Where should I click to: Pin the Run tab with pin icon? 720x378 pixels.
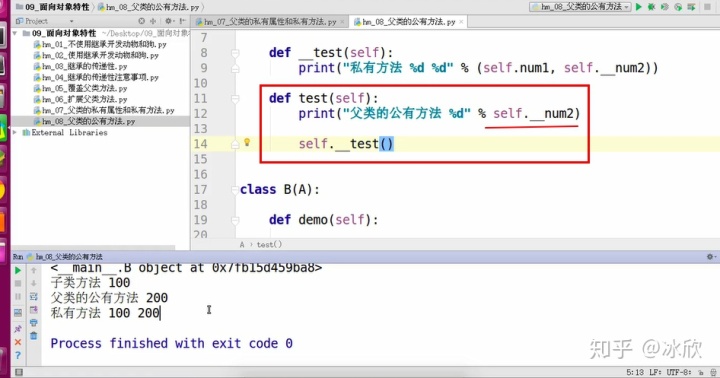click(x=18, y=329)
